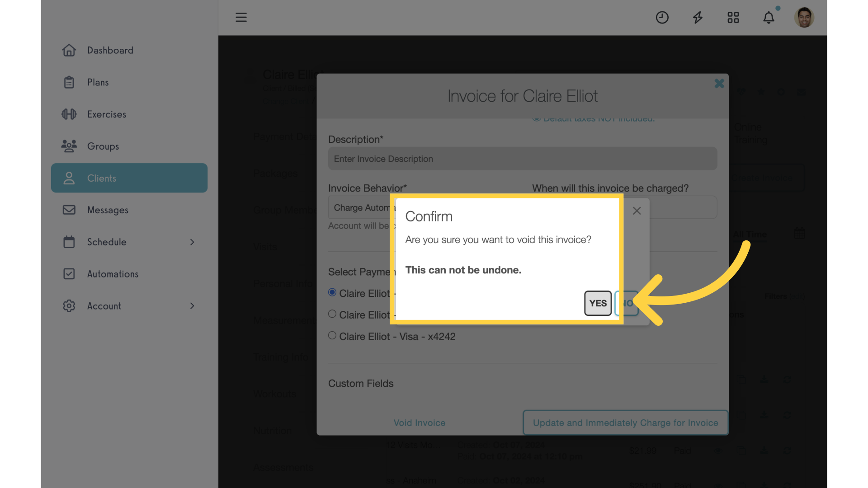Viewport: 868px width, 488px height.
Task: Click Void Invoice button
Action: [419, 422]
